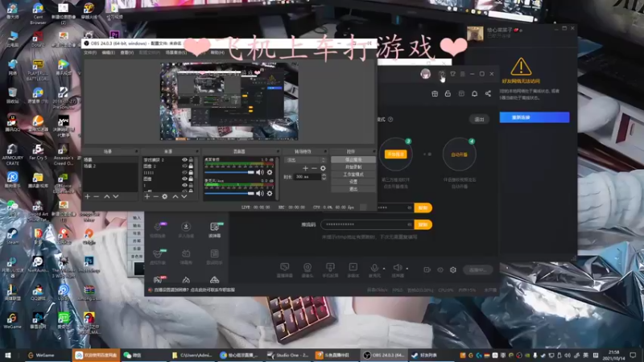Click the gift box icon in the streaming companion
The image size is (644, 362).
click(435, 93)
